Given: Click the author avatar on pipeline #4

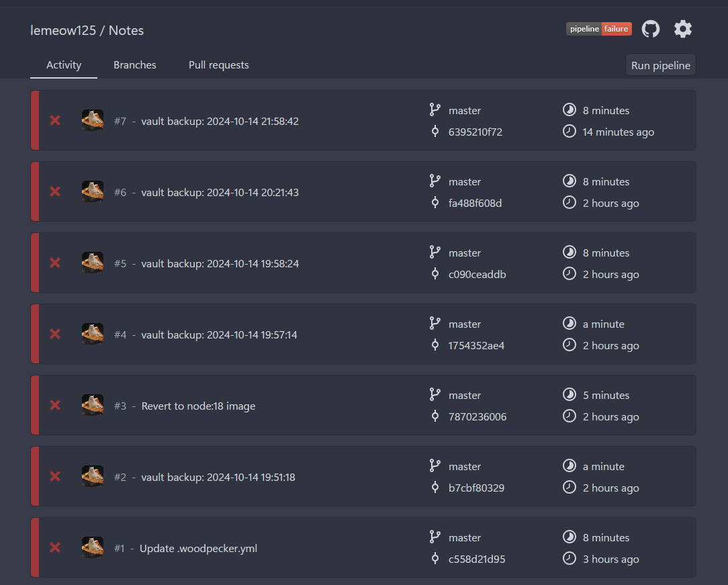Looking at the screenshot, I should coord(93,334).
